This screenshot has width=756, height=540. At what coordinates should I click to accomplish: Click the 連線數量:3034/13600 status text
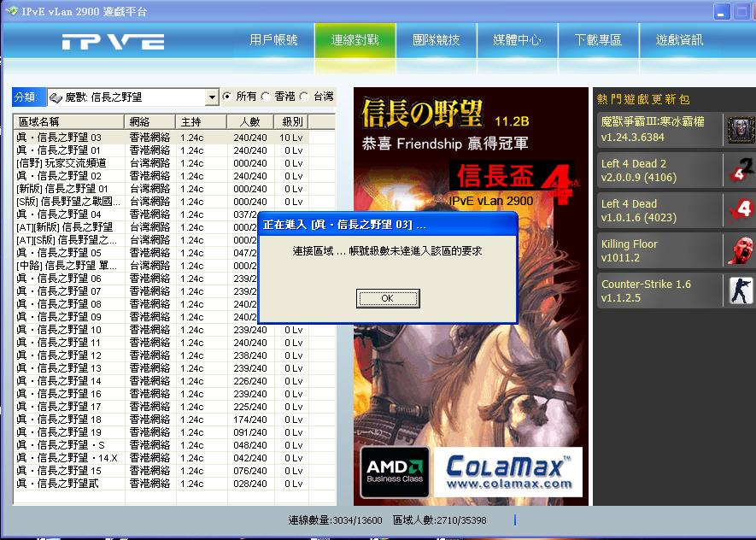coord(335,520)
